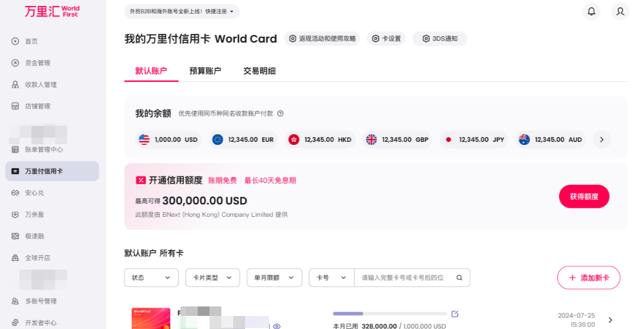The height and width of the screenshot is (329, 644).
Task: Open 返现活动和使用攻略 guide
Action: click(x=322, y=39)
